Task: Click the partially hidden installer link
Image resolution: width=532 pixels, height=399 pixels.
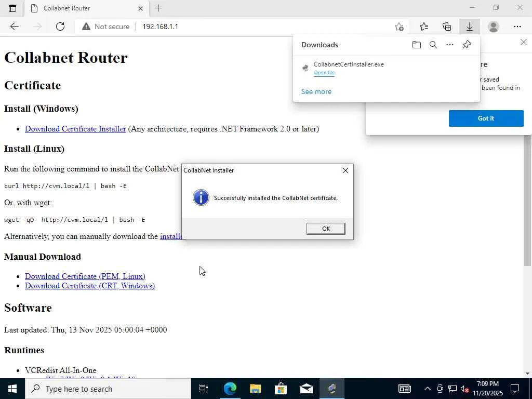Action: [171, 236]
